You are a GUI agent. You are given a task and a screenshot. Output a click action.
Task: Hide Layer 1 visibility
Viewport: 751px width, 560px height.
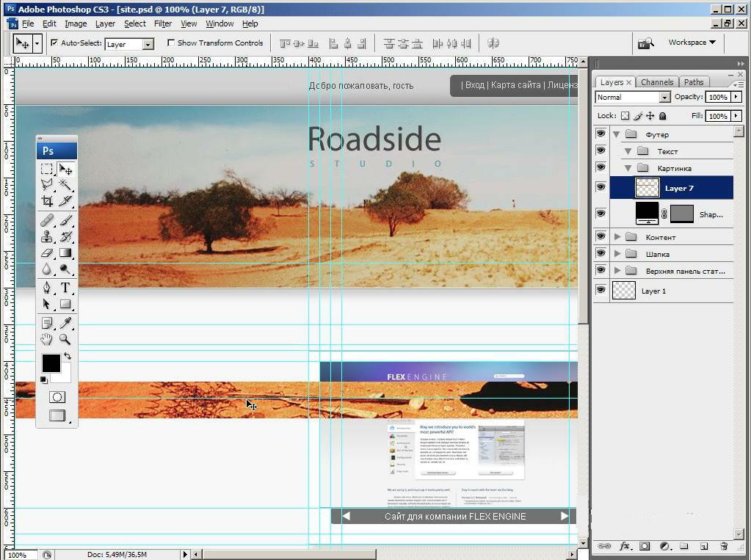click(601, 290)
